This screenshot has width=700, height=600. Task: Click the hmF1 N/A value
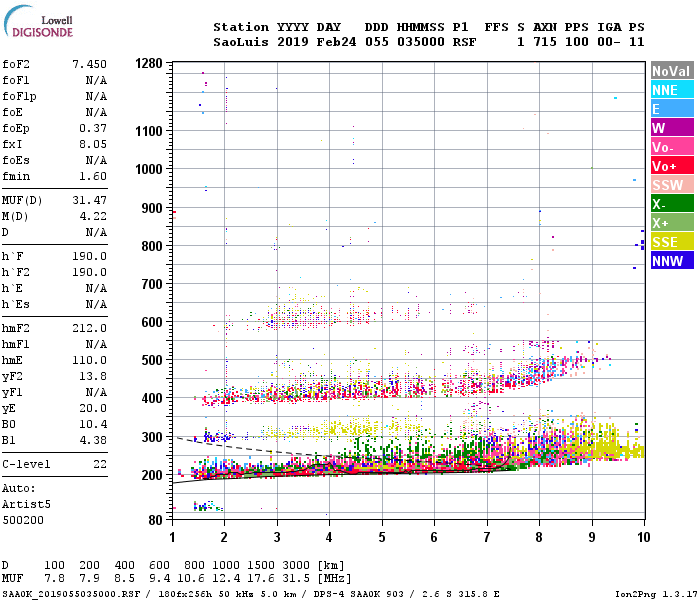[96, 344]
